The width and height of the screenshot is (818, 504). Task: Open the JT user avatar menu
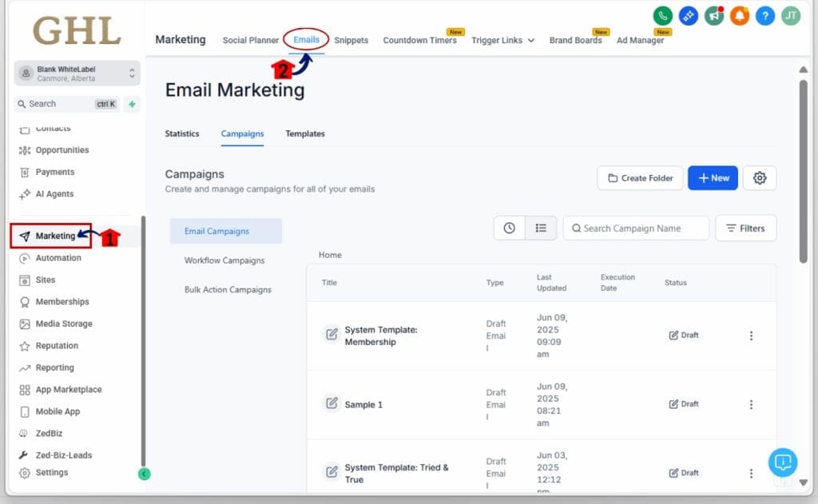[791, 16]
